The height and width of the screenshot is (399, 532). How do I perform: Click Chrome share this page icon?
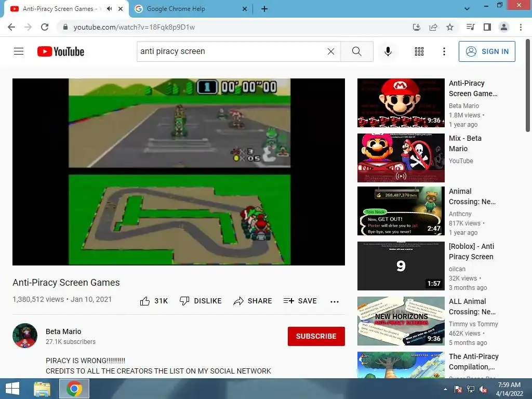[433, 27]
